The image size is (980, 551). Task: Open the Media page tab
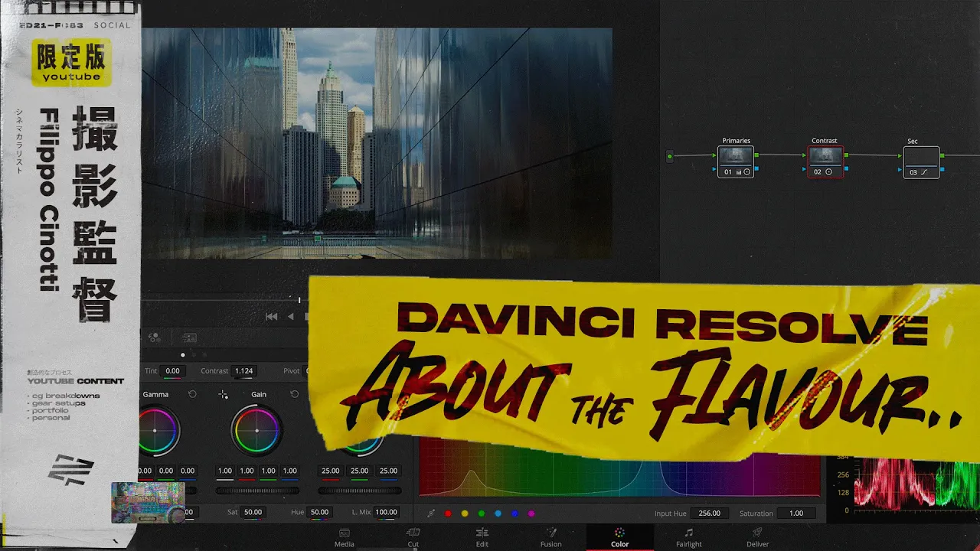point(345,537)
